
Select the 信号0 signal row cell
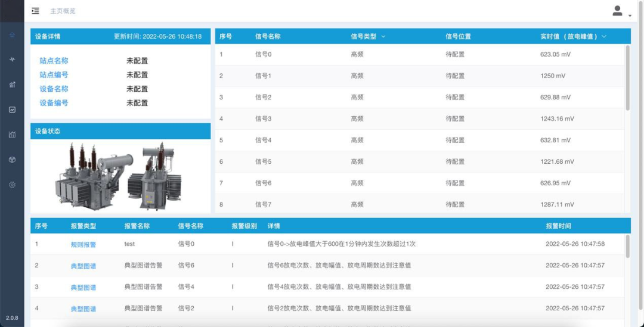[x=264, y=54]
